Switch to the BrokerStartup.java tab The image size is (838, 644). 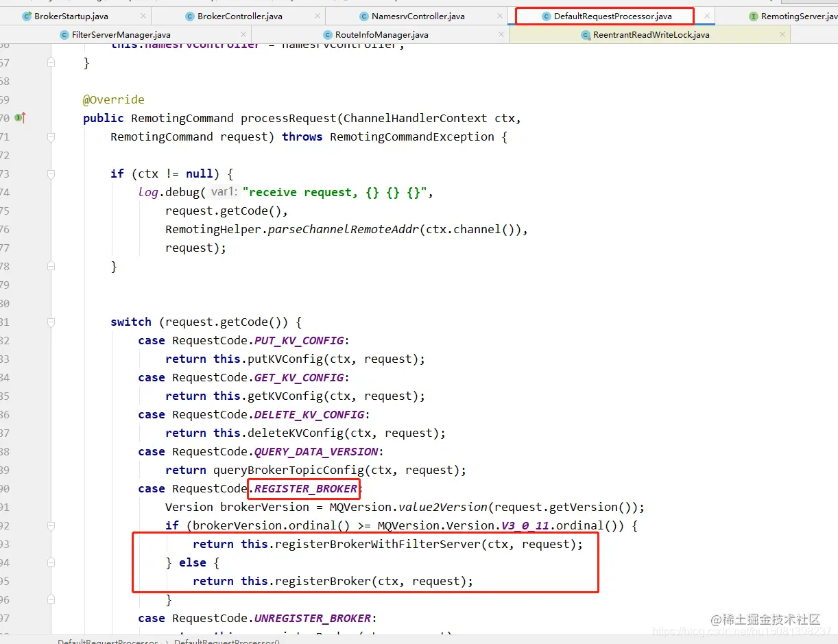point(71,16)
